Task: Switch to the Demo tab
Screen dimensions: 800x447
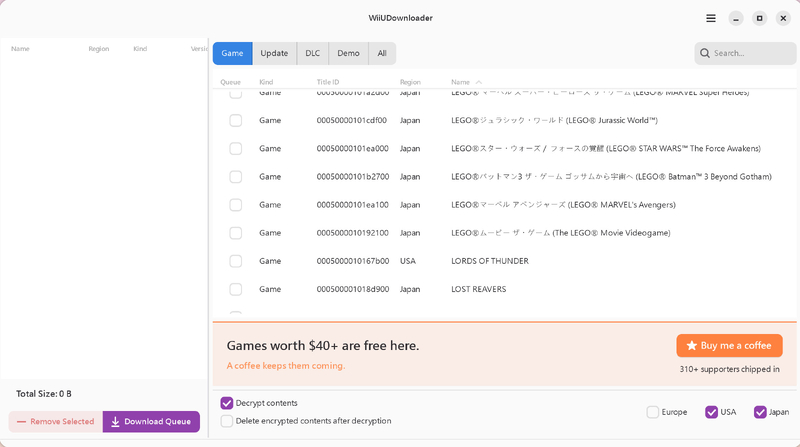Action: [x=348, y=53]
